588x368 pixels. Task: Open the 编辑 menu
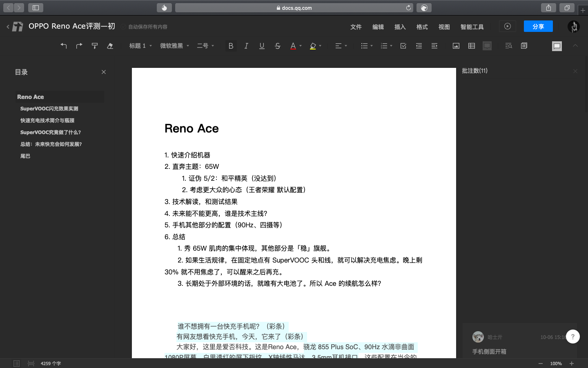click(378, 27)
